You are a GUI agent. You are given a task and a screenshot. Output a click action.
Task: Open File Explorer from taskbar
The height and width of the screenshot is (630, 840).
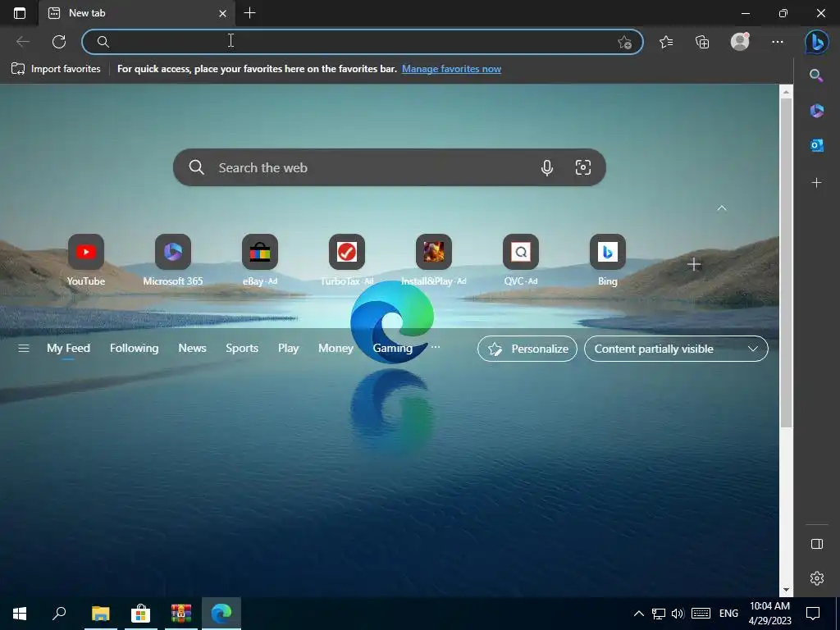tap(100, 614)
